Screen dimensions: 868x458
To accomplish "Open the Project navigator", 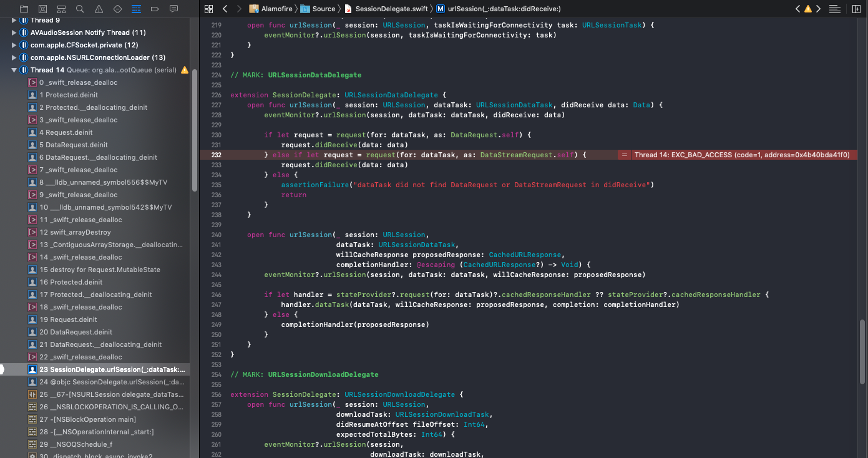I will point(24,9).
